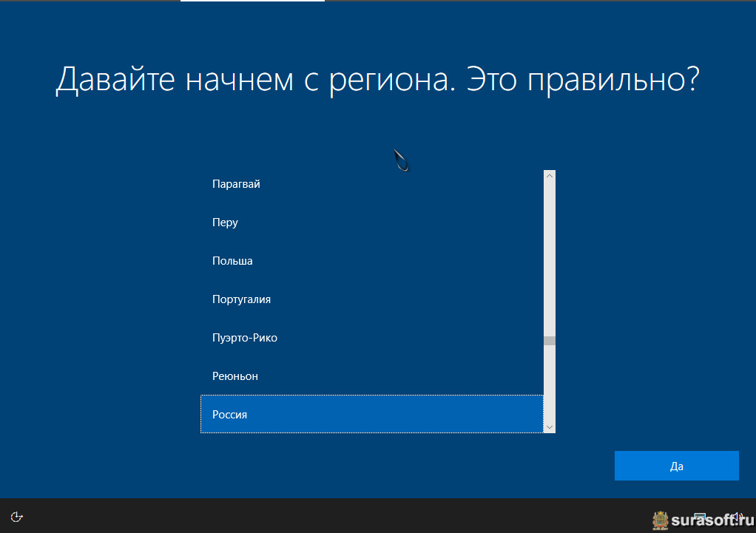Viewport: 756px width, 533px height.
Task: Pick Пуэрто-Рико from the list
Action: [244, 338]
